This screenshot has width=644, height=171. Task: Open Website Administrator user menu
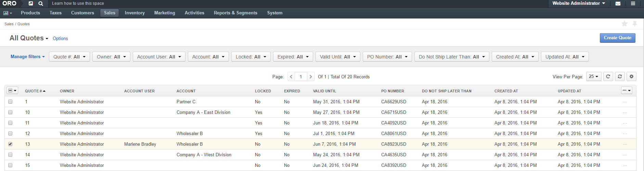(579, 3)
